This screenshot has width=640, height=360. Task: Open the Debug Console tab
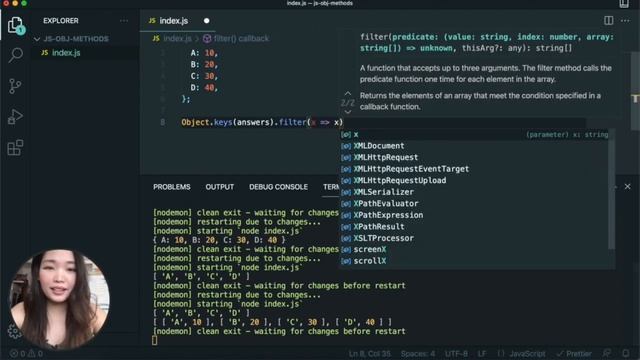[x=278, y=187]
